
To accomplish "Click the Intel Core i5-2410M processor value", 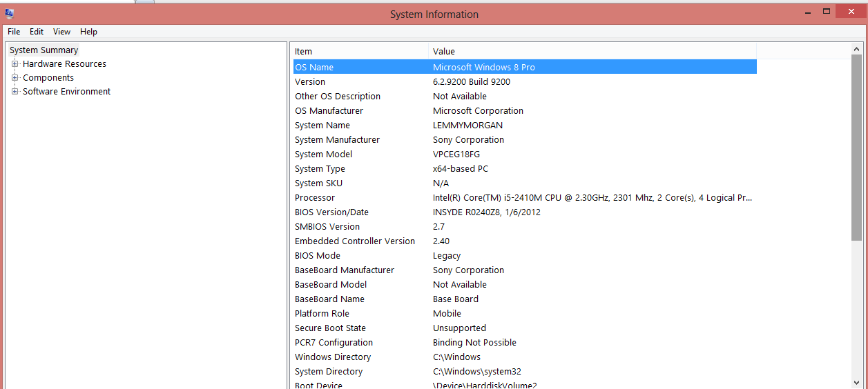I will coord(592,197).
